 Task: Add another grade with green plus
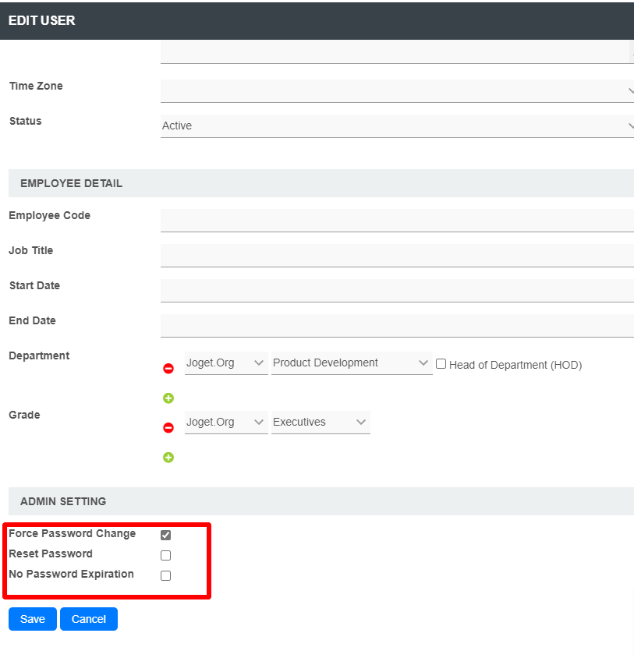(x=168, y=458)
